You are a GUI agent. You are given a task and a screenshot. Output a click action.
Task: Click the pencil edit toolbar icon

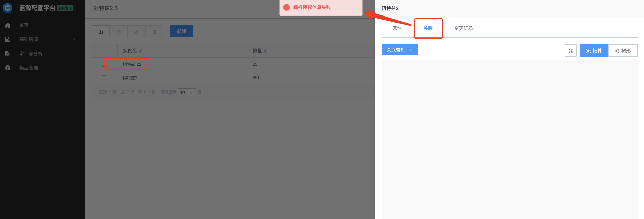136,32
